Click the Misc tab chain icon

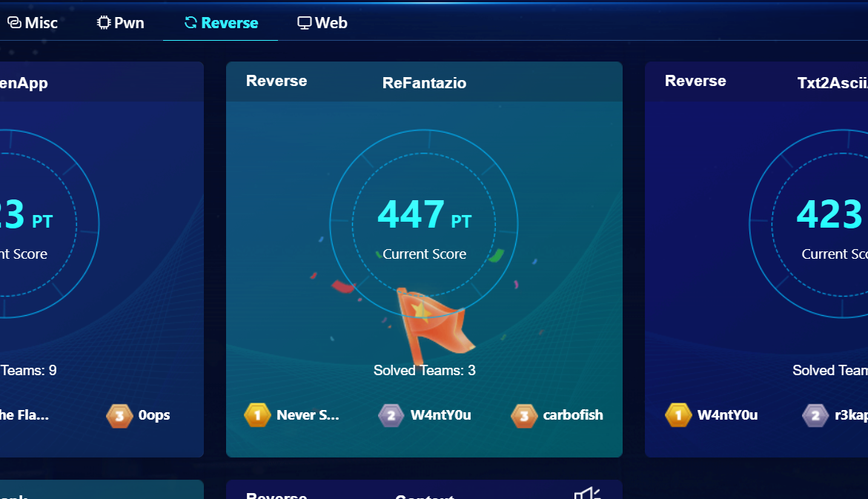[x=14, y=23]
